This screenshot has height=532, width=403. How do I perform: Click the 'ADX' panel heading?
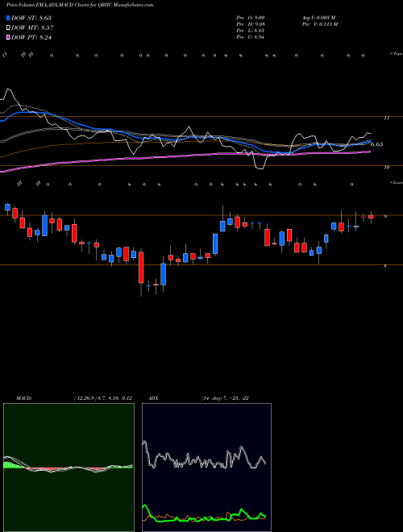(154, 398)
